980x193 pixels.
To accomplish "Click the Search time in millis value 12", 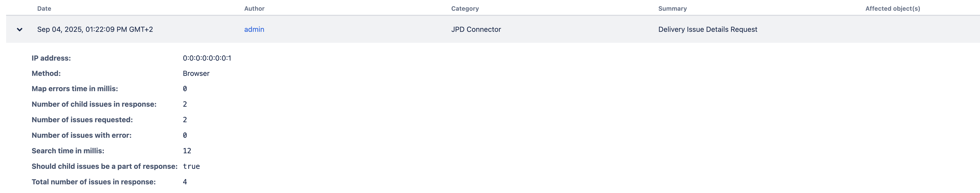I will (187, 151).
